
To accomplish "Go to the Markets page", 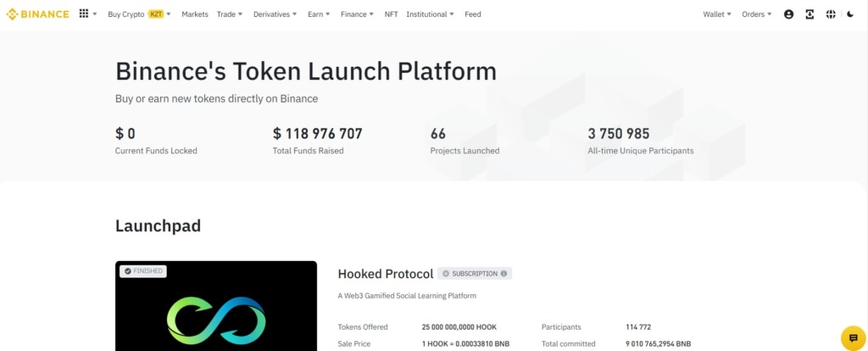I will click(195, 14).
